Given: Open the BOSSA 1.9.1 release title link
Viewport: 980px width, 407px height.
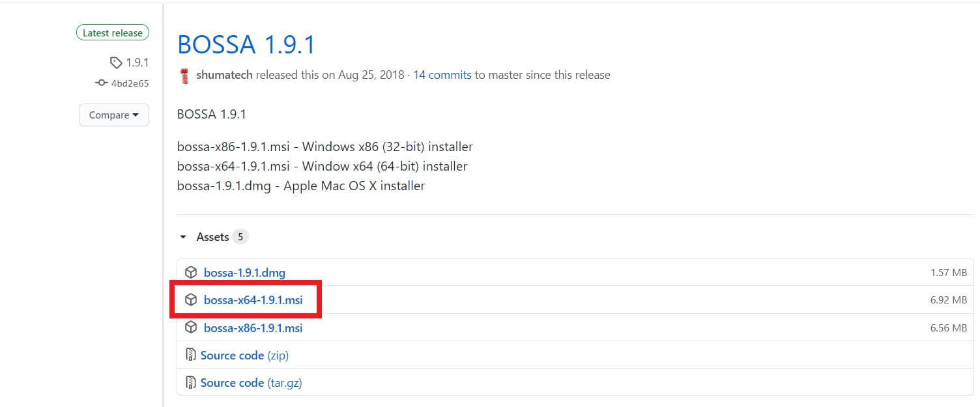Looking at the screenshot, I should click(x=246, y=44).
